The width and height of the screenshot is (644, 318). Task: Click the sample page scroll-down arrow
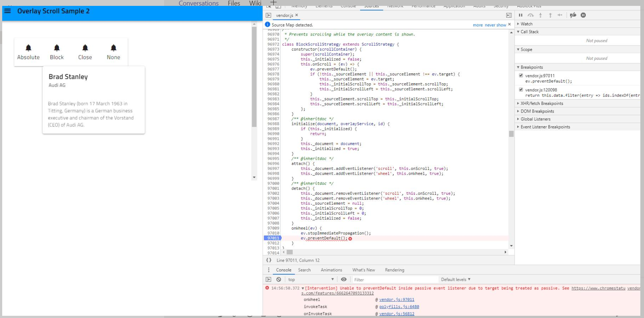(x=254, y=178)
